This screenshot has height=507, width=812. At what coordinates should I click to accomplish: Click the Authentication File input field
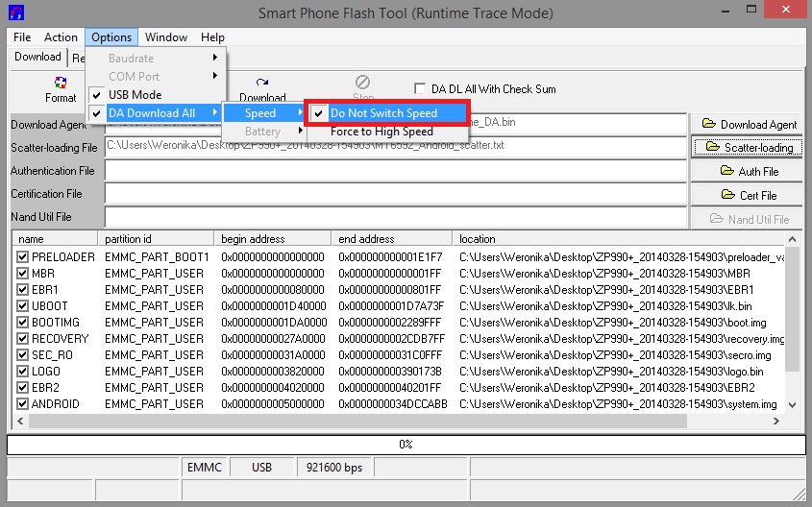(x=396, y=171)
